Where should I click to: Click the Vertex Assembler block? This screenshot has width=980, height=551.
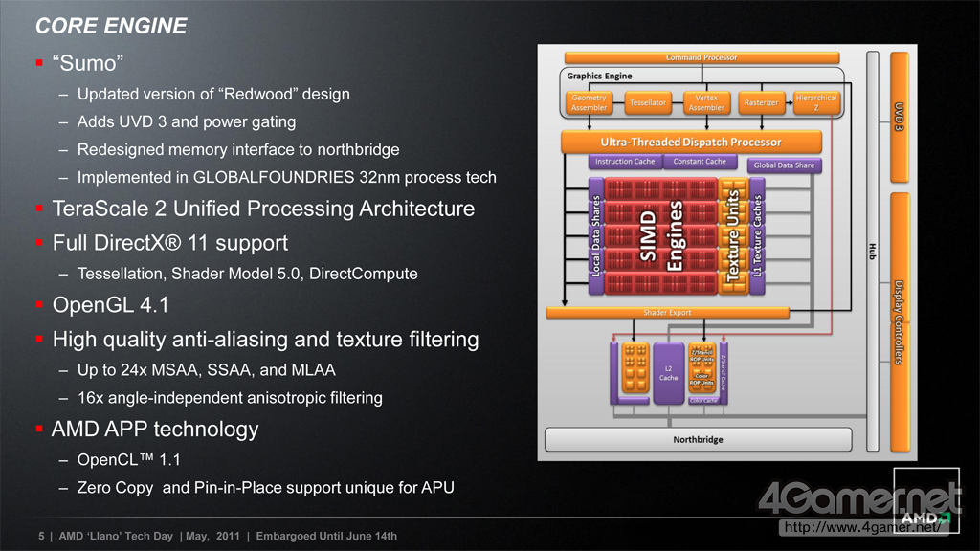[706, 102]
